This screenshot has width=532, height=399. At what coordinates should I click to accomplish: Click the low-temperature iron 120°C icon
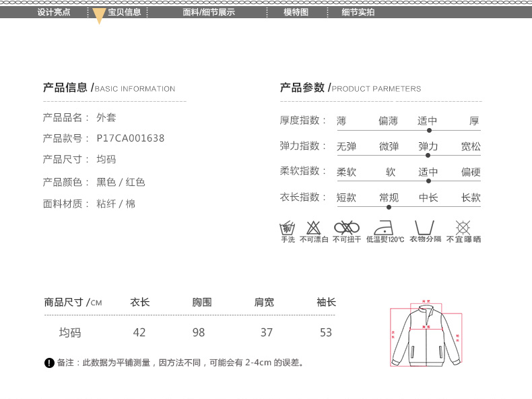(x=385, y=227)
